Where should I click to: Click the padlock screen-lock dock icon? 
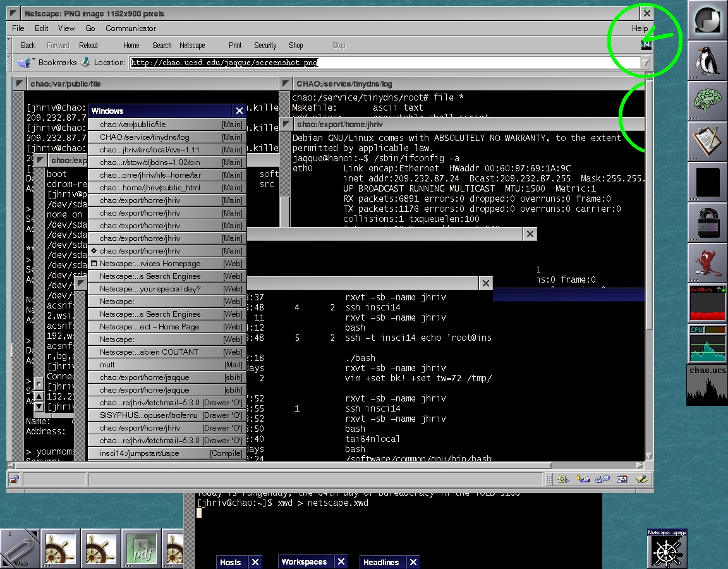(x=707, y=221)
